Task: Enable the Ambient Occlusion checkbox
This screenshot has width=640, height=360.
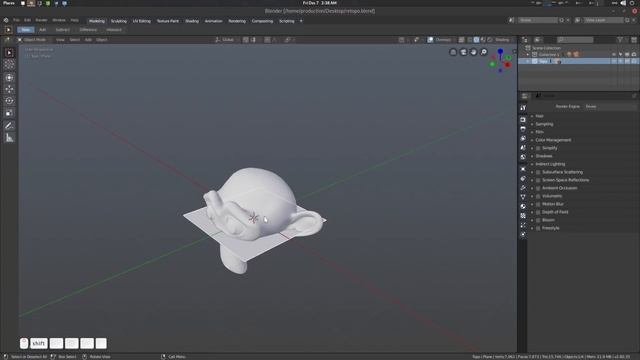Action: pos(538,188)
